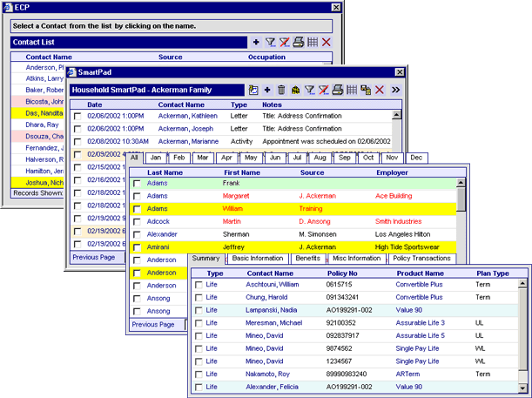Open the Ackerman, Joseph contact link
The height and width of the screenshot is (398, 532).
(x=185, y=128)
